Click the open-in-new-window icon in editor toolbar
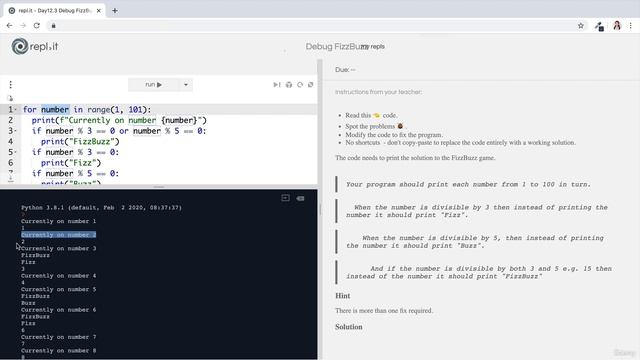Screen dimensions: 640x360 (x=311, y=84)
